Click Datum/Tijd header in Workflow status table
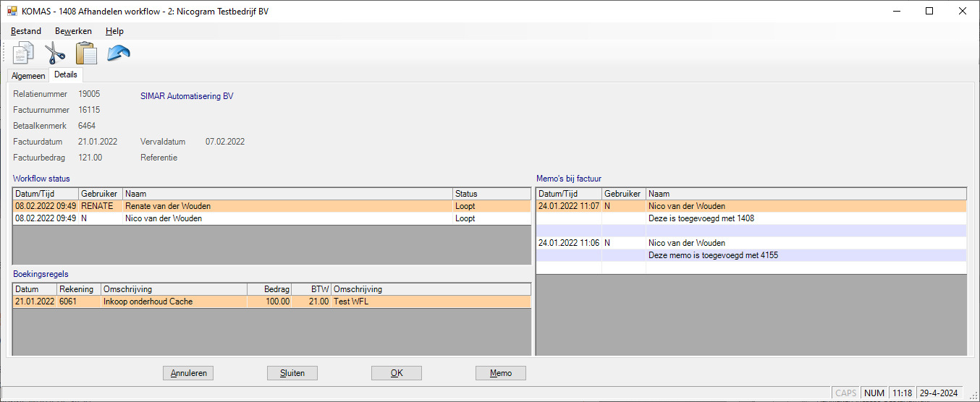This screenshot has height=402, width=980. click(x=46, y=194)
